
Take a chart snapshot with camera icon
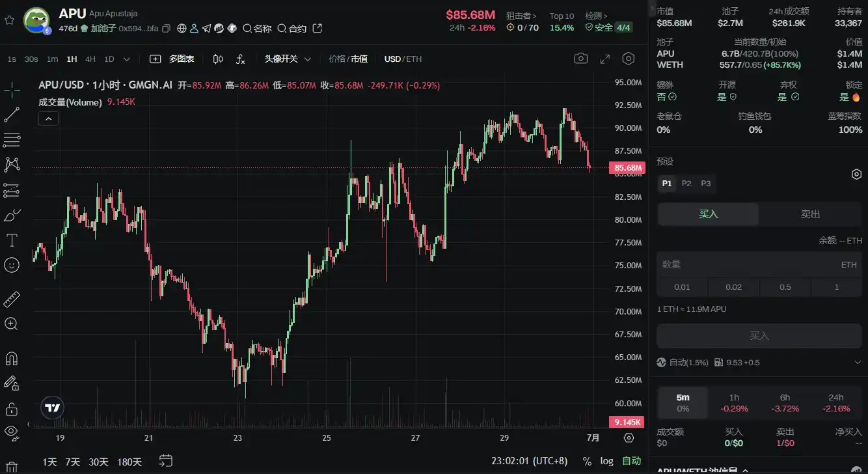pos(580,59)
